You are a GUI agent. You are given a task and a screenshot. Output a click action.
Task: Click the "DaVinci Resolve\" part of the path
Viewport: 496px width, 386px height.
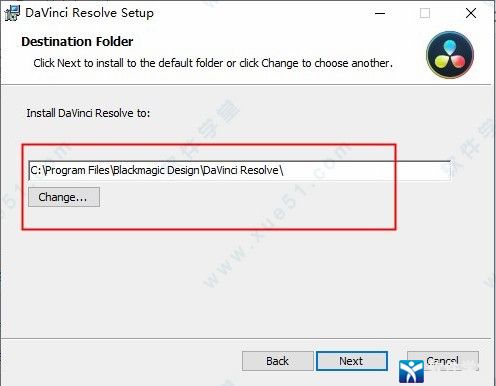point(243,170)
